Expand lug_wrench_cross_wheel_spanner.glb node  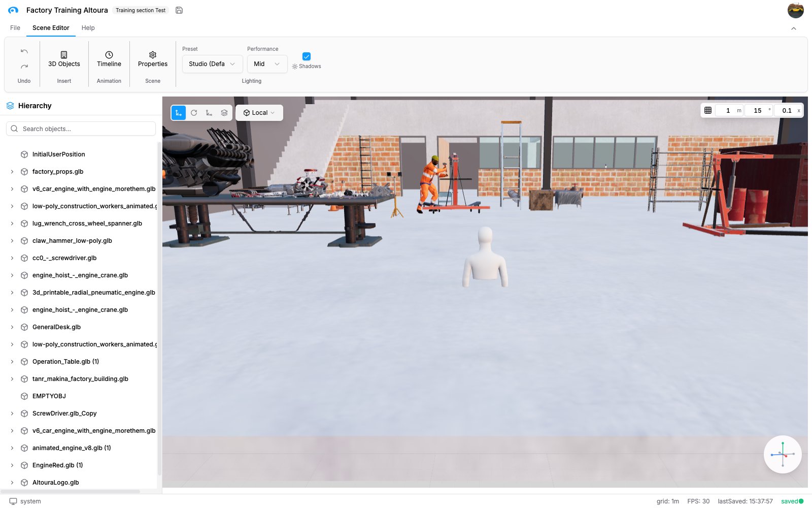(x=12, y=224)
